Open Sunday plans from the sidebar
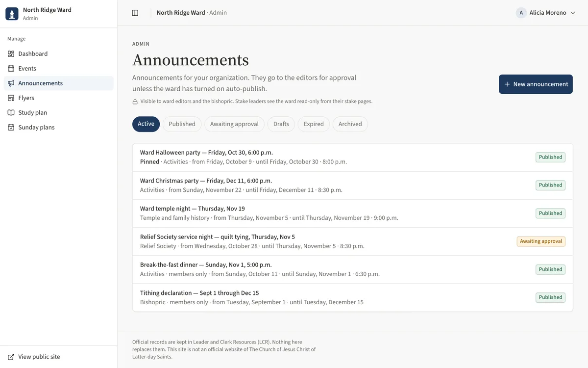 click(59, 128)
